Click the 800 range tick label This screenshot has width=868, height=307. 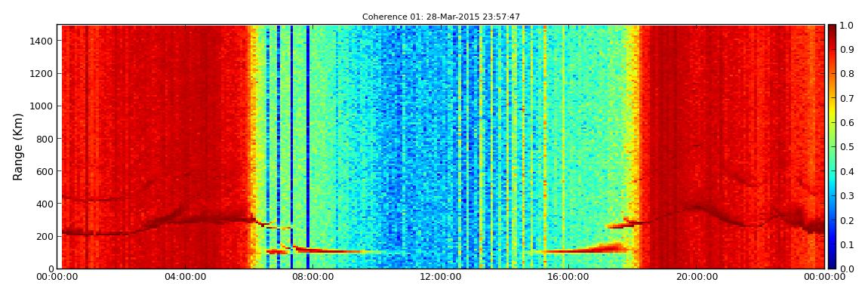45,139
